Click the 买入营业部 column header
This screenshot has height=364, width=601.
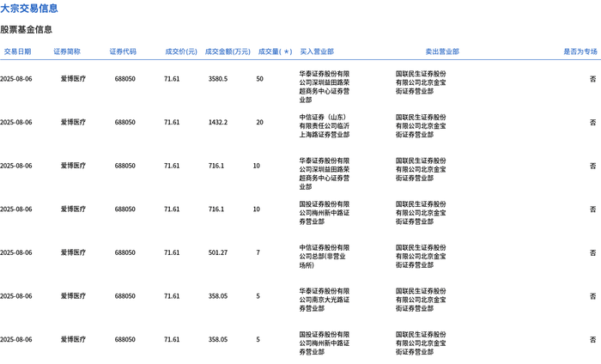(x=317, y=52)
